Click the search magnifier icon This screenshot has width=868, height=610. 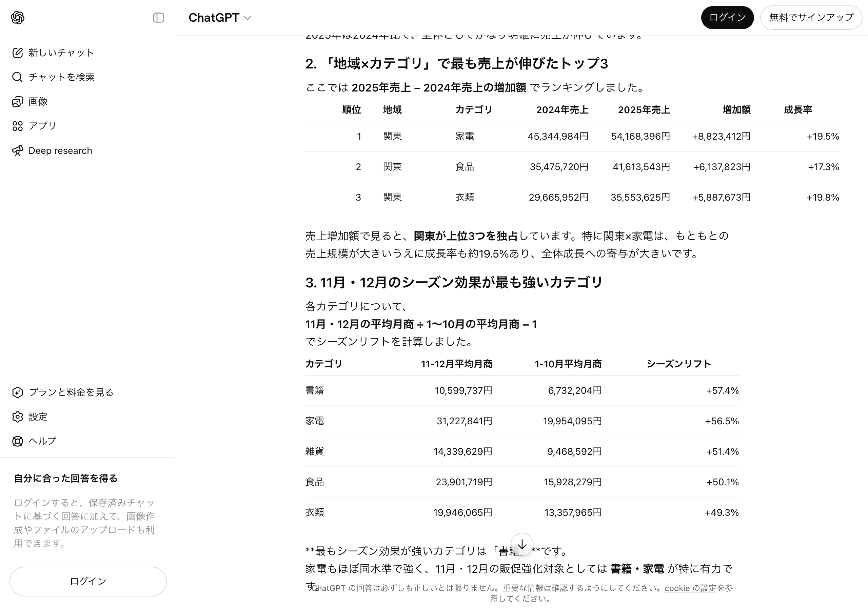point(17,77)
